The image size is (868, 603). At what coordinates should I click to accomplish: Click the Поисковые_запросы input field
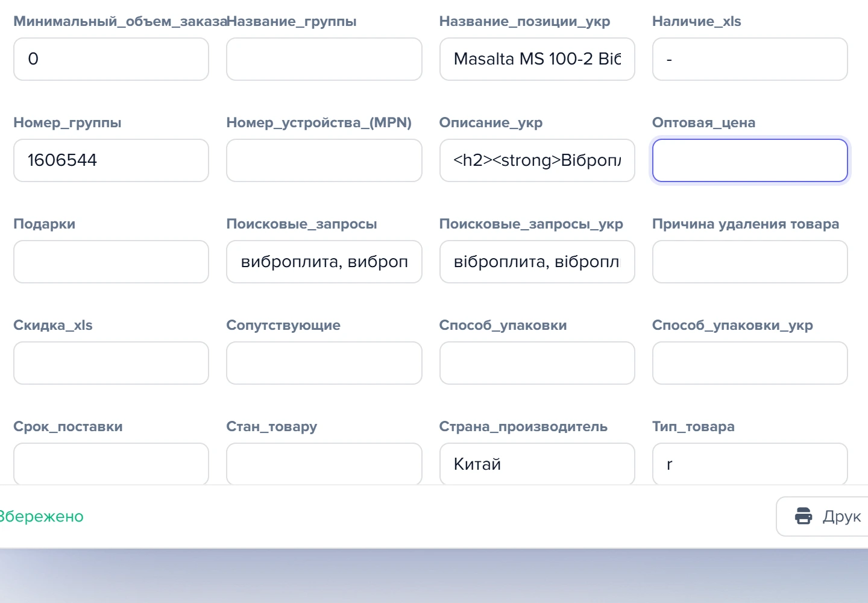[324, 262]
